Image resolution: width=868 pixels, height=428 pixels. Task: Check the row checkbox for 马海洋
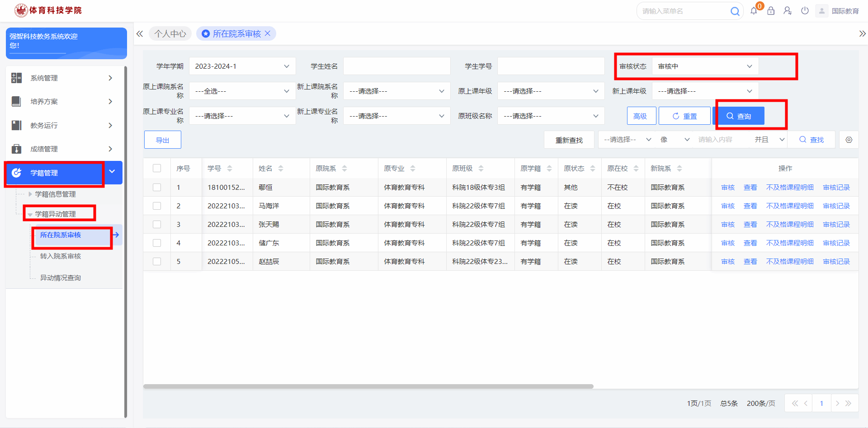pyautogui.click(x=157, y=206)
